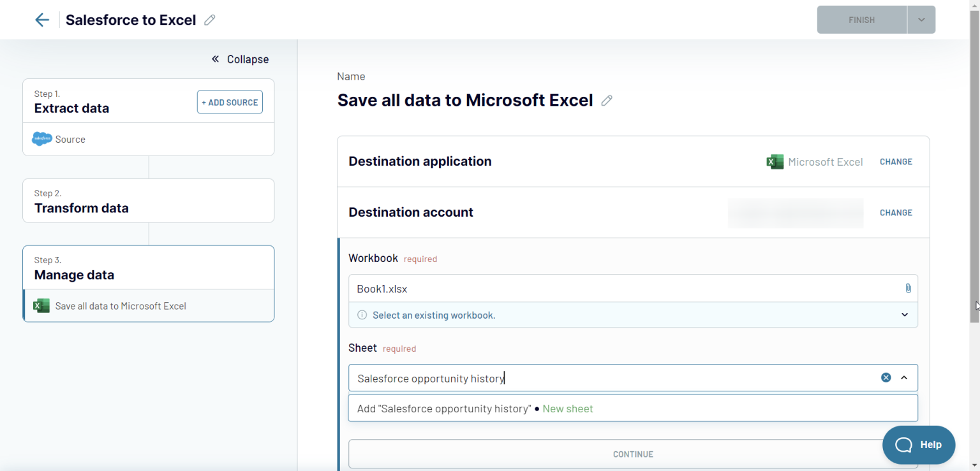This screenshot has width=980, height=471.
Task: Open the workbook selection dropdown chevron
Action: point(904,314)
